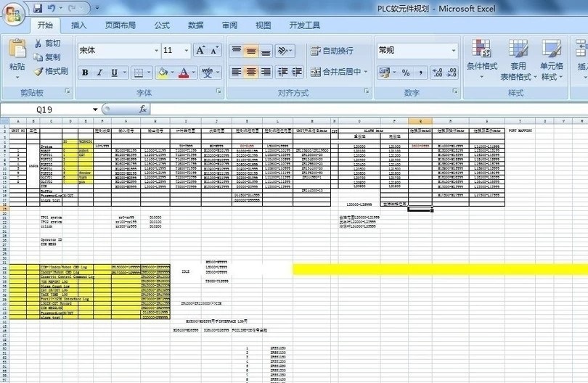Increase font size with the large A icon
Screen dimensions: 588x383
(x=200, y=50)
